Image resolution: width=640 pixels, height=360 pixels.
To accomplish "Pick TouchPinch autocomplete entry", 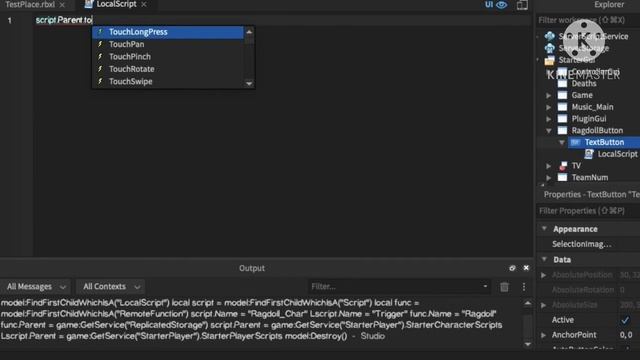I will point(168,56).
